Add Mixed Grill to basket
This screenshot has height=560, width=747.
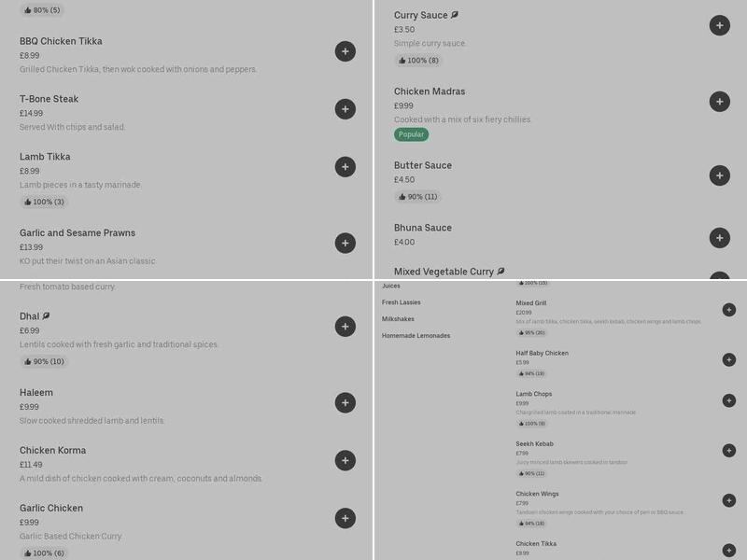point(729,310)
